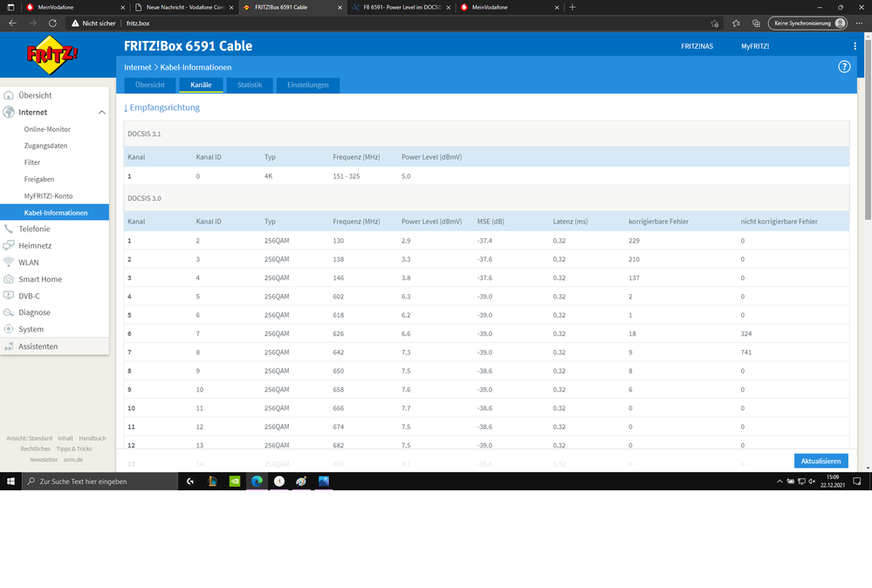Click the page vertical scrollbar
This screenshot has height=588, width=872.
(x=868, y=128)
